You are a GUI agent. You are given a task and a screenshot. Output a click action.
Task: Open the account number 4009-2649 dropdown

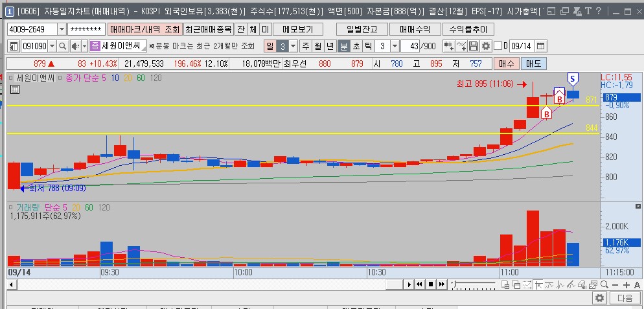[62, 29]
